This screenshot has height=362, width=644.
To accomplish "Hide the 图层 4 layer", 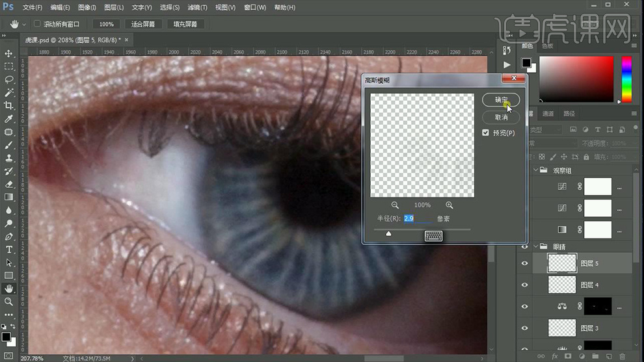I will (x=524, y=285).
